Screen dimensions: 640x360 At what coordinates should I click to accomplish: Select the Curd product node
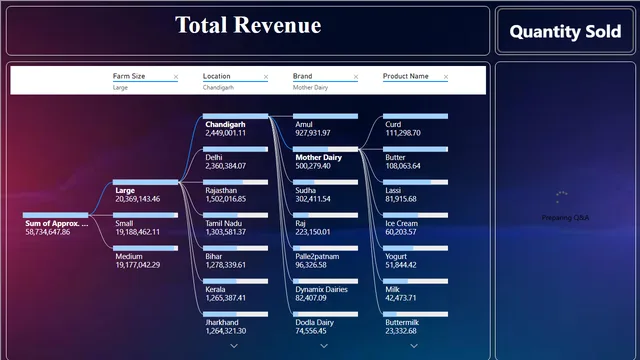click(x=416, y=125)
